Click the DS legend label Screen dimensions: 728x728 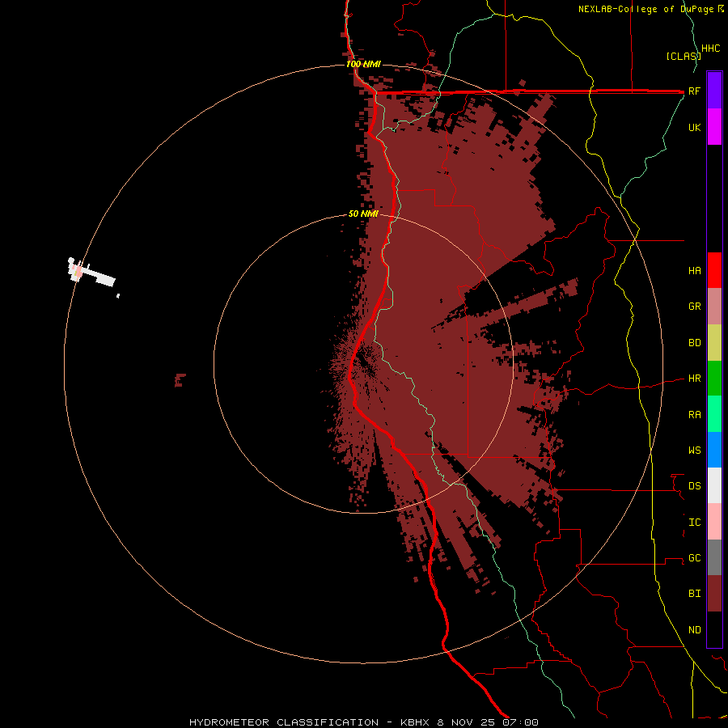click(x=694, y=486)
